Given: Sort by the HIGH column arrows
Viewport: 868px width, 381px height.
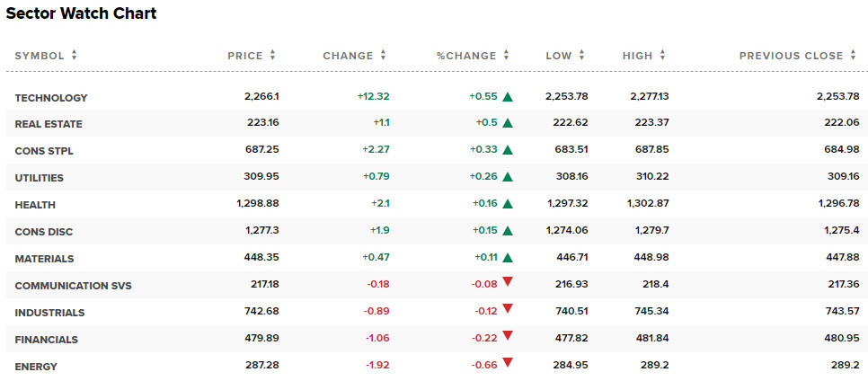Looking at the screenshot, I should point(662,56).
